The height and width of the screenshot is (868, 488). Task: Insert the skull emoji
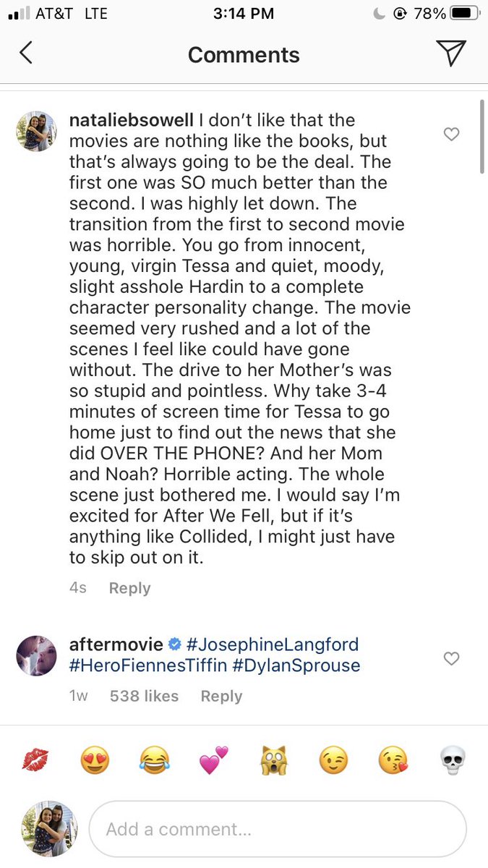pos(453,760)
